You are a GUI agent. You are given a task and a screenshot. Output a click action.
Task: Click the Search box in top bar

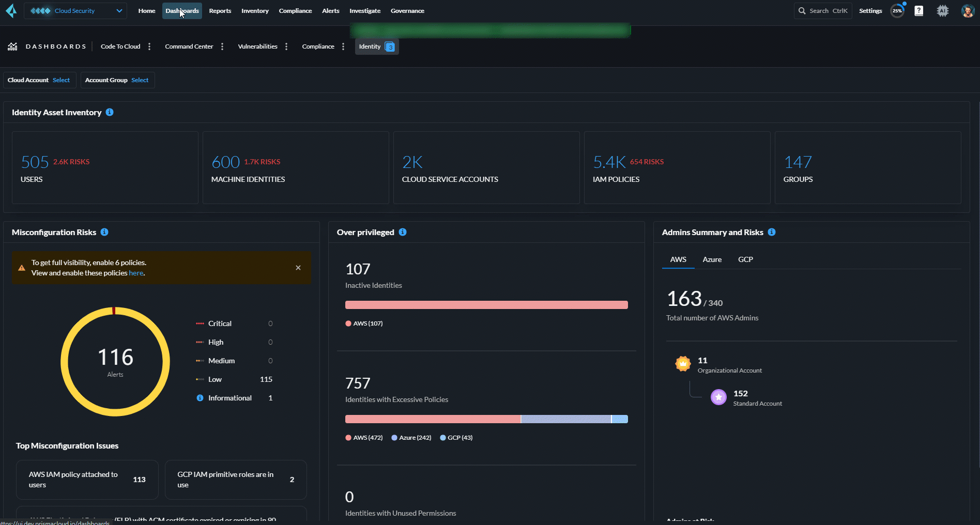[823, 11]
